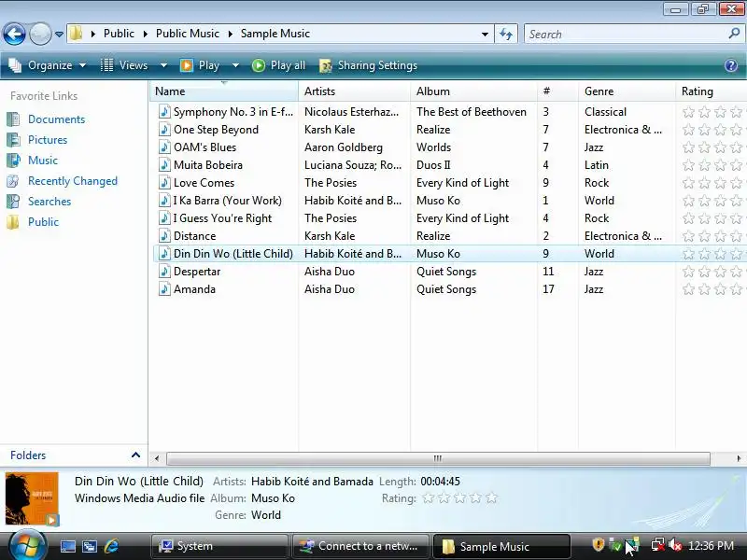Viewport: 747px width, 560px height.
Task: Open the Organize menu
Action: [48, 65]
